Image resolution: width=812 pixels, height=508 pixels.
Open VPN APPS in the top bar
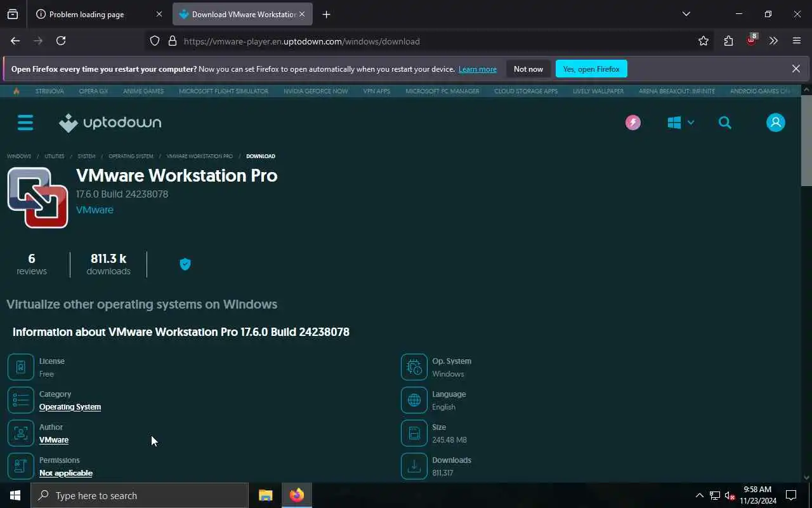[377, 91]
